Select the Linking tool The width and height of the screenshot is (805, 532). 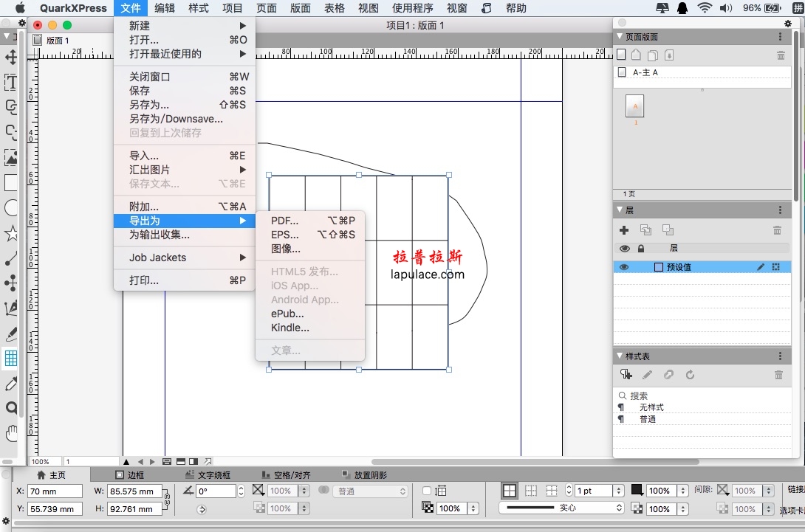[11, 107]
